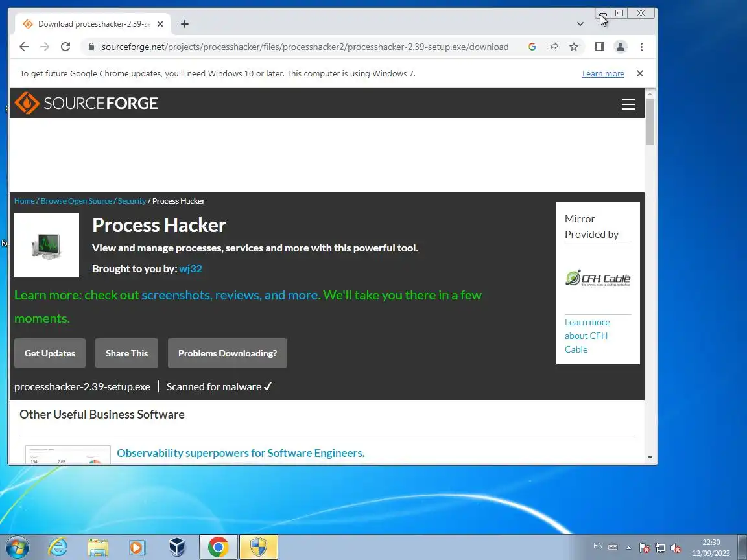Viewport: 747px width, 560px height.
Task: Maximize the Chrome window
Action: [x=619, y=14]
